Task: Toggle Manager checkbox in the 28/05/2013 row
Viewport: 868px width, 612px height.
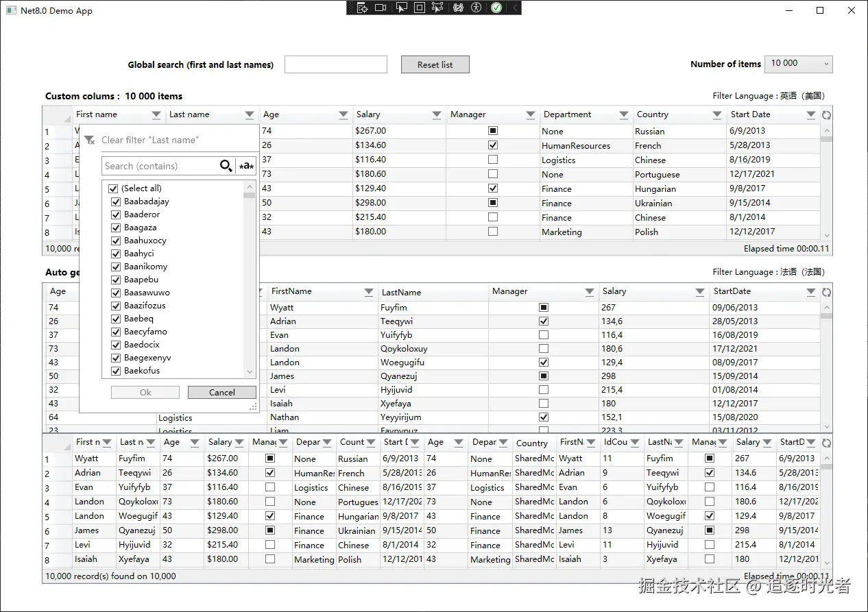Action: point(544,321)
